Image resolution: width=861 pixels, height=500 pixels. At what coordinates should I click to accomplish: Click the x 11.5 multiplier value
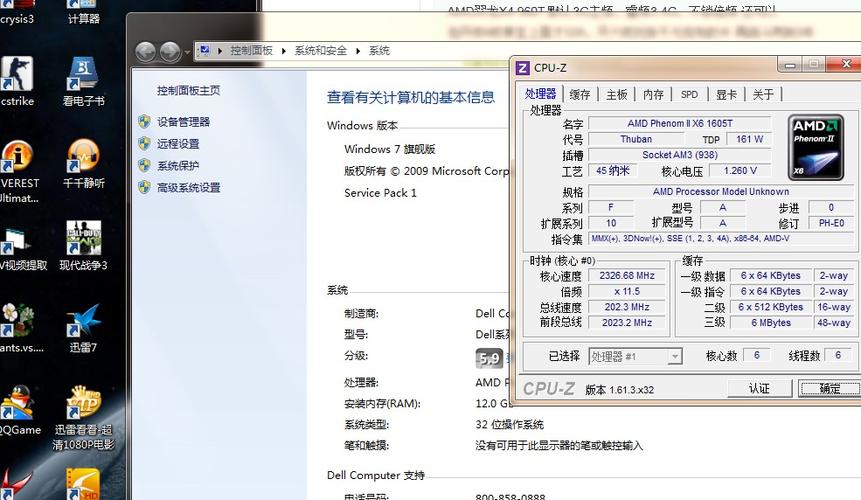coord(627,291)
